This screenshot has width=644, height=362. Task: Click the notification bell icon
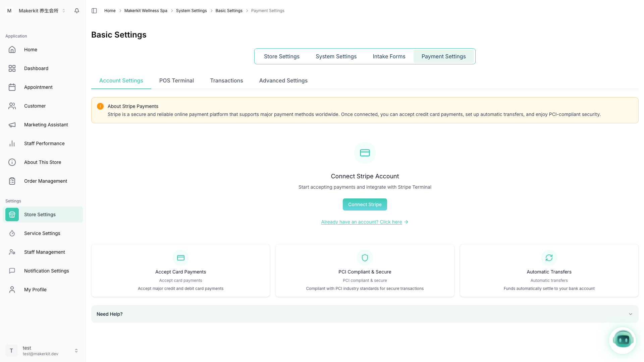tap(76, 11)
